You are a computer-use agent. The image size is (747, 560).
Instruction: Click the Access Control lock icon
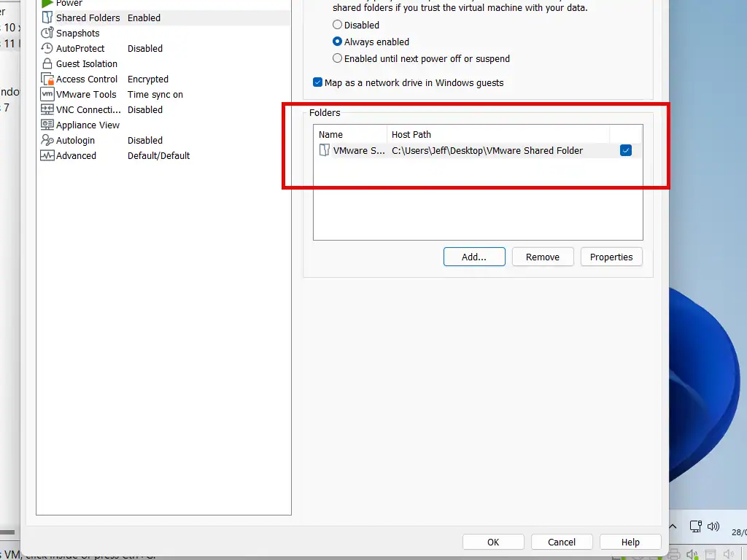(47, 79)
